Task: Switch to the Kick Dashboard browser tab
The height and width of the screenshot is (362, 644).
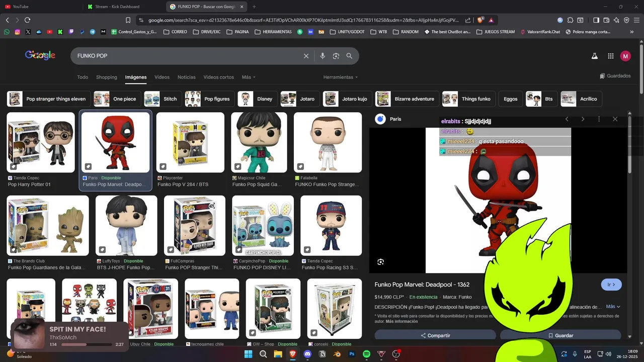Action: [x=124, y=7]
